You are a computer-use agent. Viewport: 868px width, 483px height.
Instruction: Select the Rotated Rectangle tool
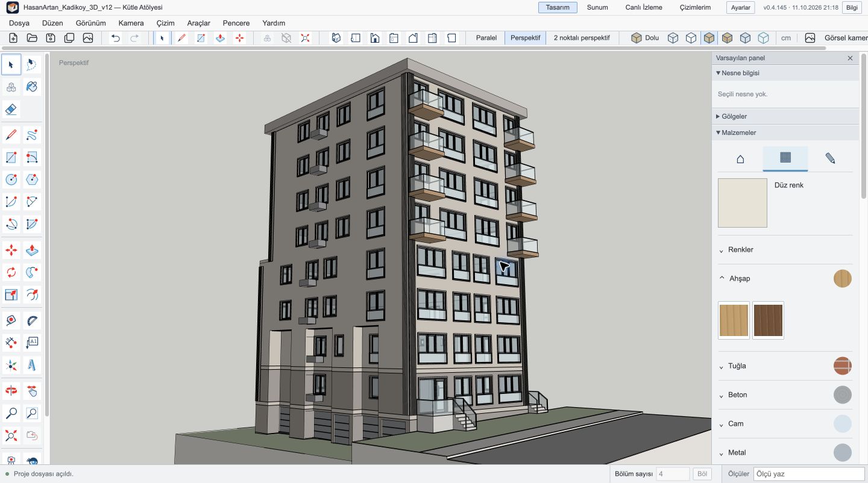tap(32, 157)
